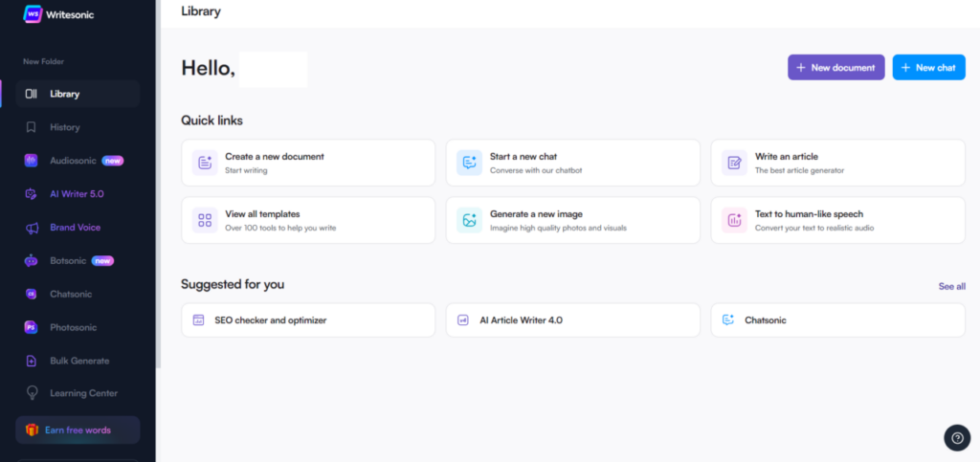Click the Start a new chat card icon
The height and width of the screenshot is (462, 980).
point(469,163)
